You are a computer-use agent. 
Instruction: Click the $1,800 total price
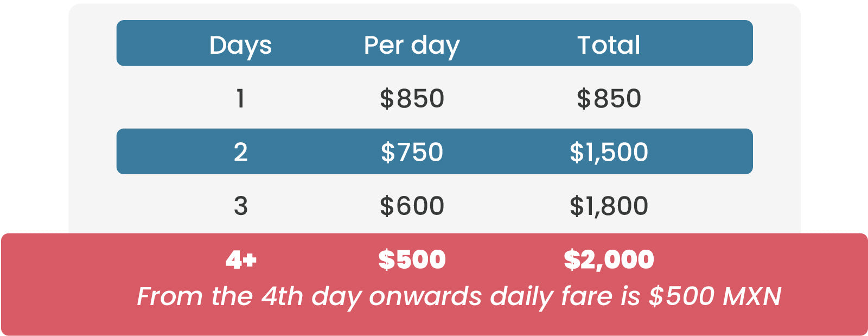pyautogui.click(x=609, y=206)
